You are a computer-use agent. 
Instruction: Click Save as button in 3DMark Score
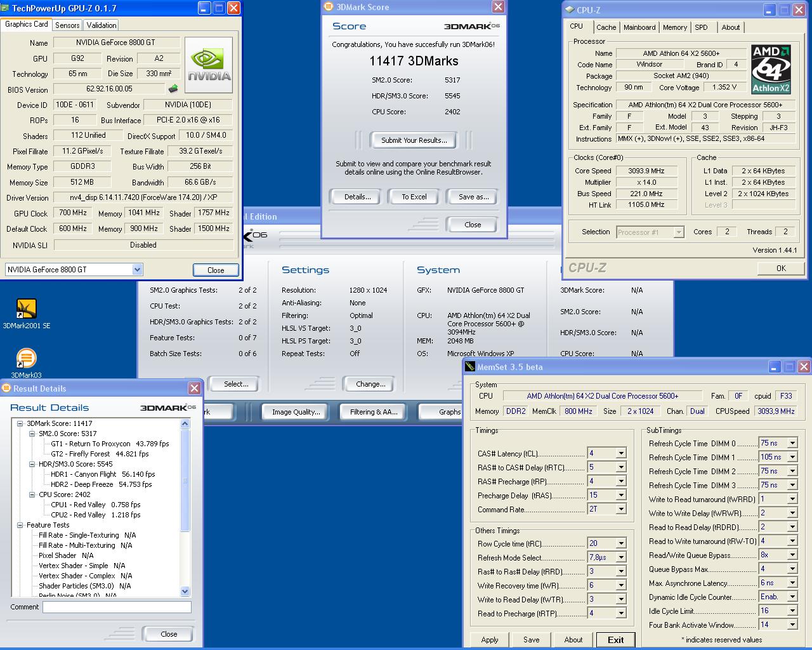pos(473,197)
